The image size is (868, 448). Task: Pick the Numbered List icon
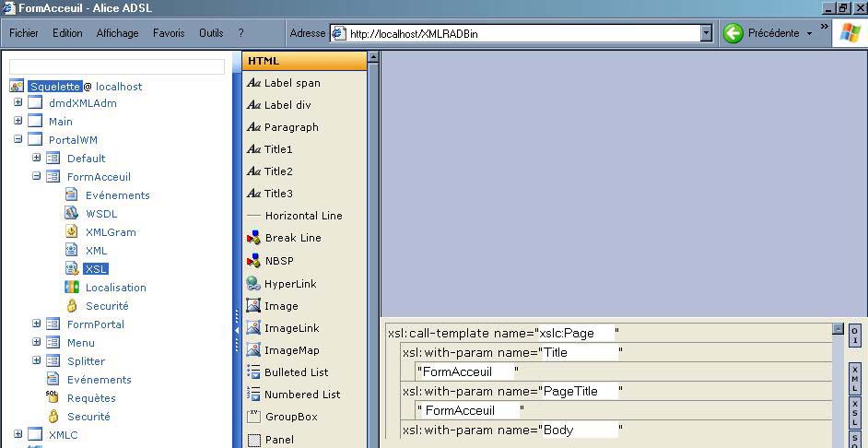pyautogui.click(x=254, y=395)
